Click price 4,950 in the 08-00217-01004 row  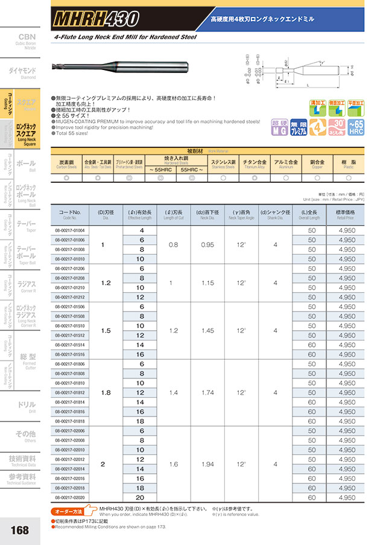click(x=347, y=231)
